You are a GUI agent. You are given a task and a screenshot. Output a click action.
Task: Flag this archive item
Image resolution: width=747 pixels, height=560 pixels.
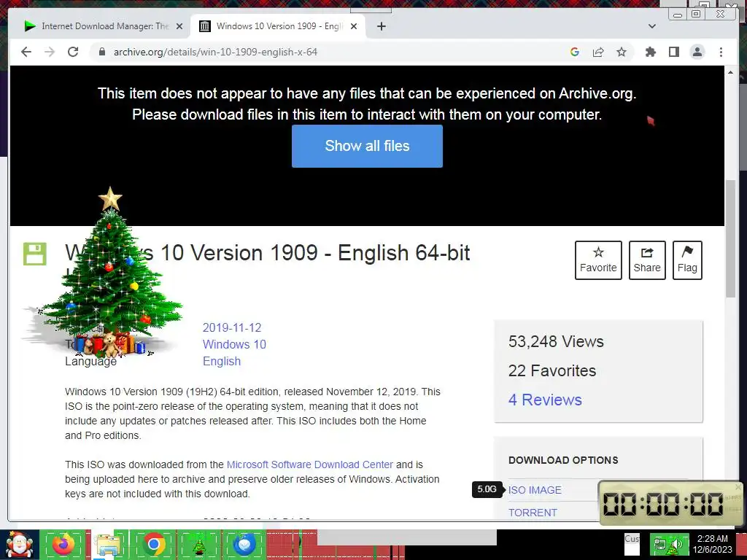point(687,260)
